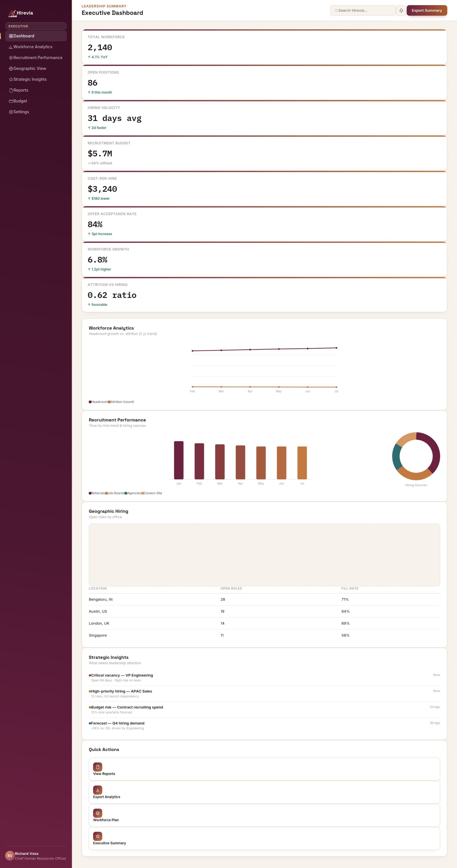457x868 pixels.
Task: Open Budget risk contract recruiting insight
Action: 264,709
